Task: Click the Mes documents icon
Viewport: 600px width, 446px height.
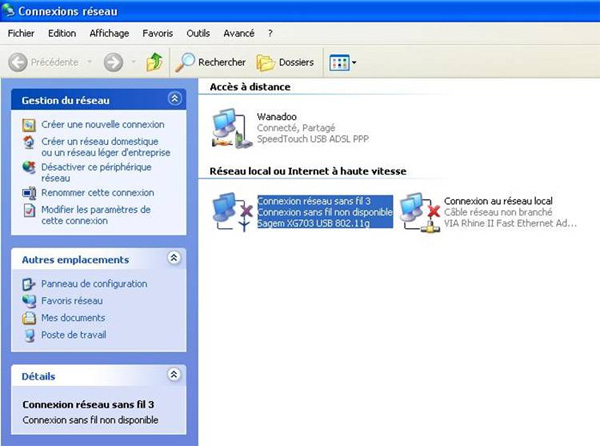Action: (x=29, y=318)
